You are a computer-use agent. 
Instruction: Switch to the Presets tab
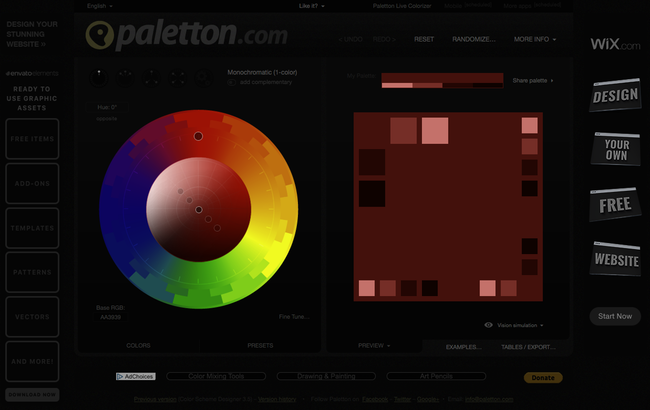260,345
